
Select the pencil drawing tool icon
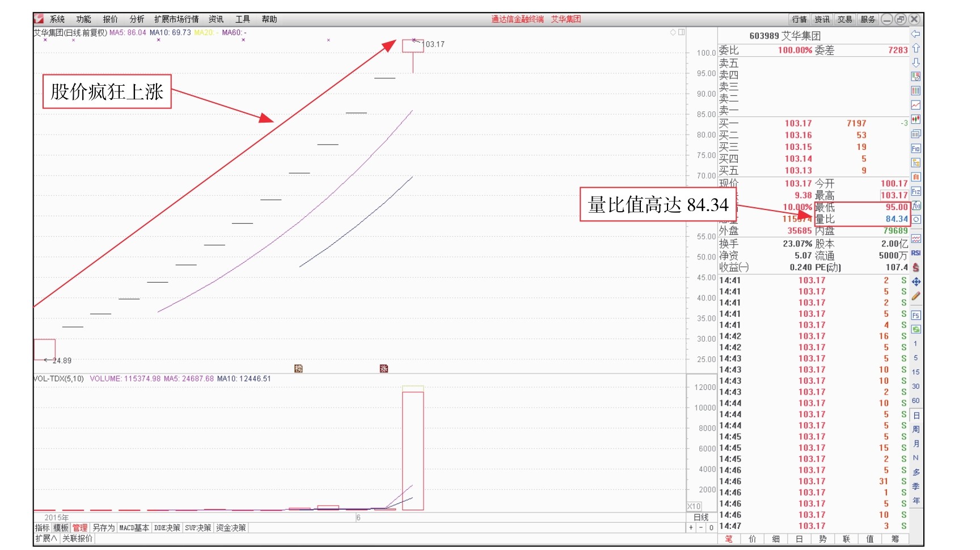915,296
